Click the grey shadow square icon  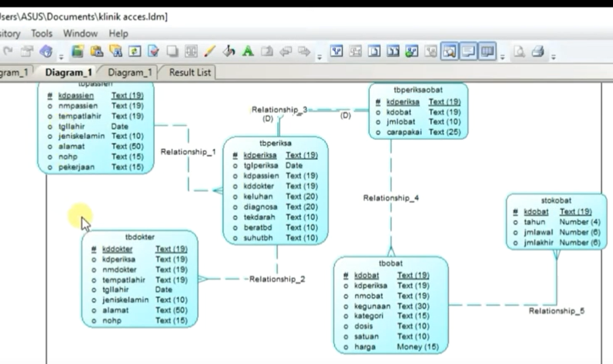pyautogui.click(x=172, y=52)
